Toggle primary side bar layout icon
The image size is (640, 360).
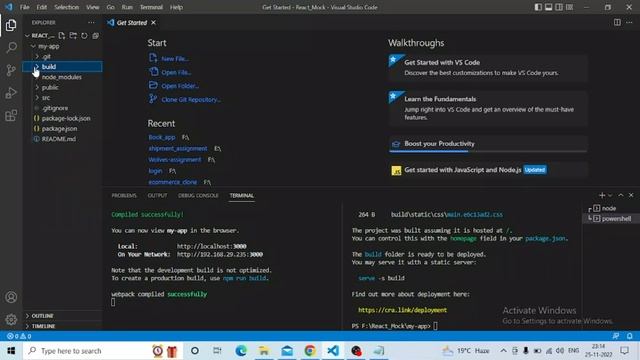[x=538, y=7]
